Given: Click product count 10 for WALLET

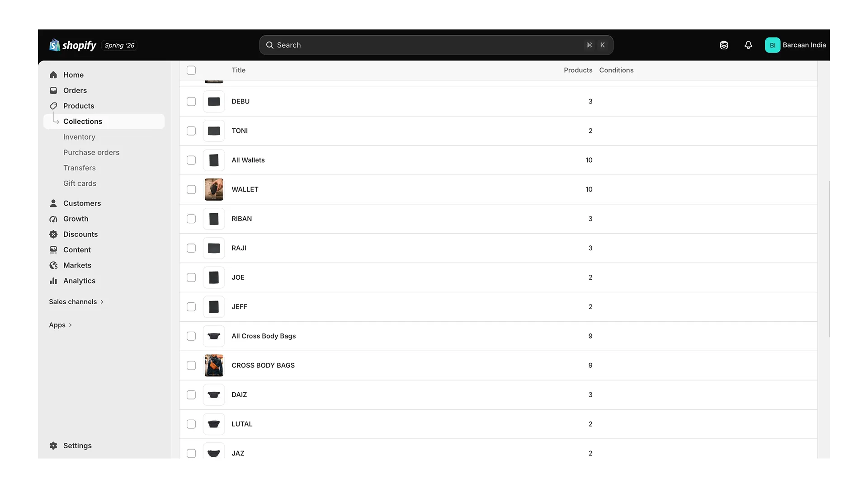Looking at the screenshot, I should tap(589, 189).
